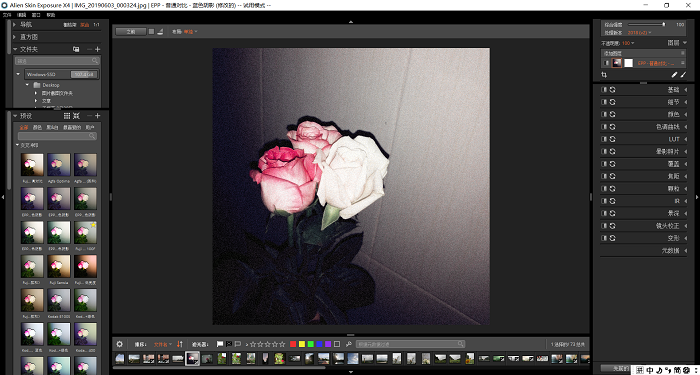Filter by black reject flag
700x375 pixels.
(x=229, y=344)
